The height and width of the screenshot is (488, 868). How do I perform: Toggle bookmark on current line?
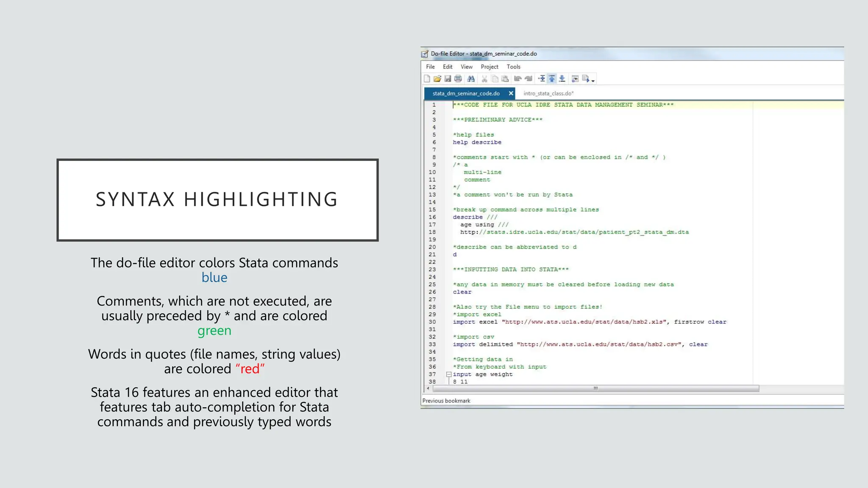(542, 79)
